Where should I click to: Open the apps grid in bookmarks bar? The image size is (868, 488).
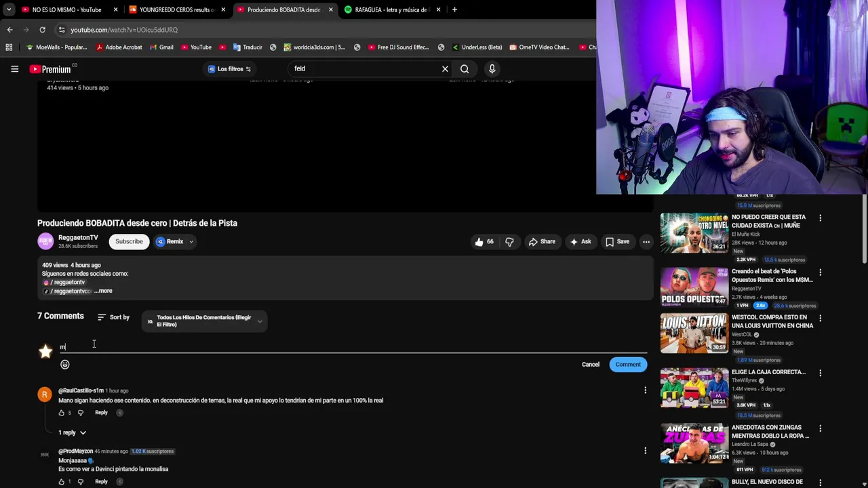point(9,47)
